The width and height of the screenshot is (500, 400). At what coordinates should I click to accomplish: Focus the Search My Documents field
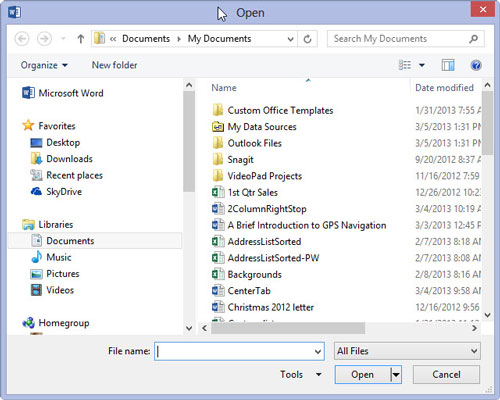pyautogui.click(x=406, y=39)
